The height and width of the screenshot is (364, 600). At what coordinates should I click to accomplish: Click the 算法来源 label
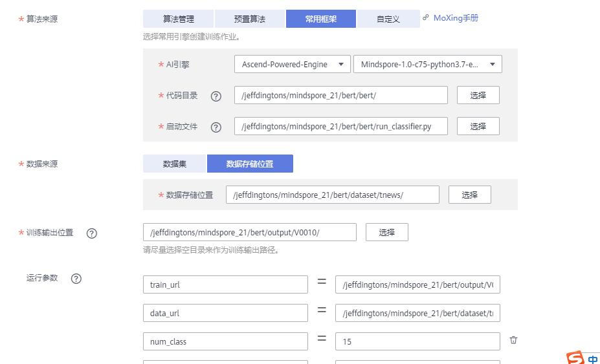tap(41, 19)
